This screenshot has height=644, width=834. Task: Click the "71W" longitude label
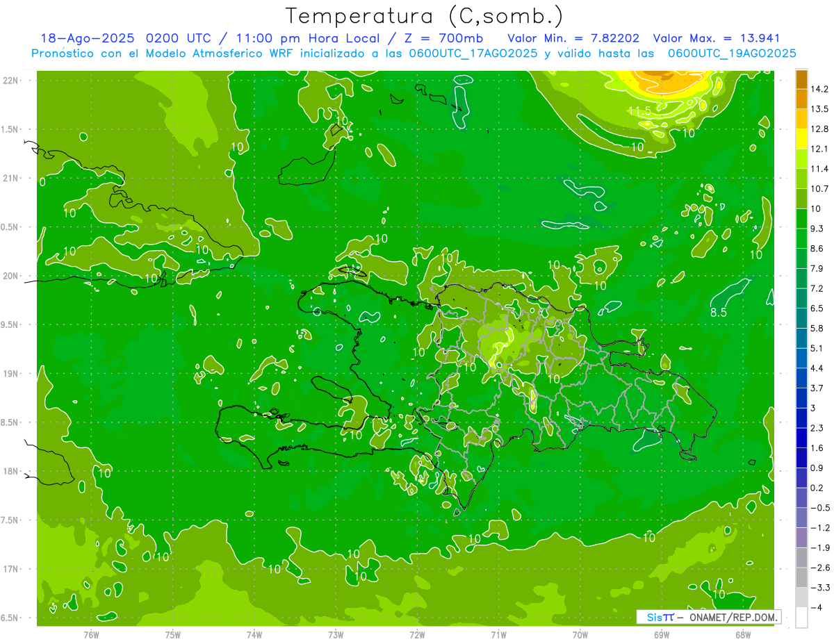498,635
